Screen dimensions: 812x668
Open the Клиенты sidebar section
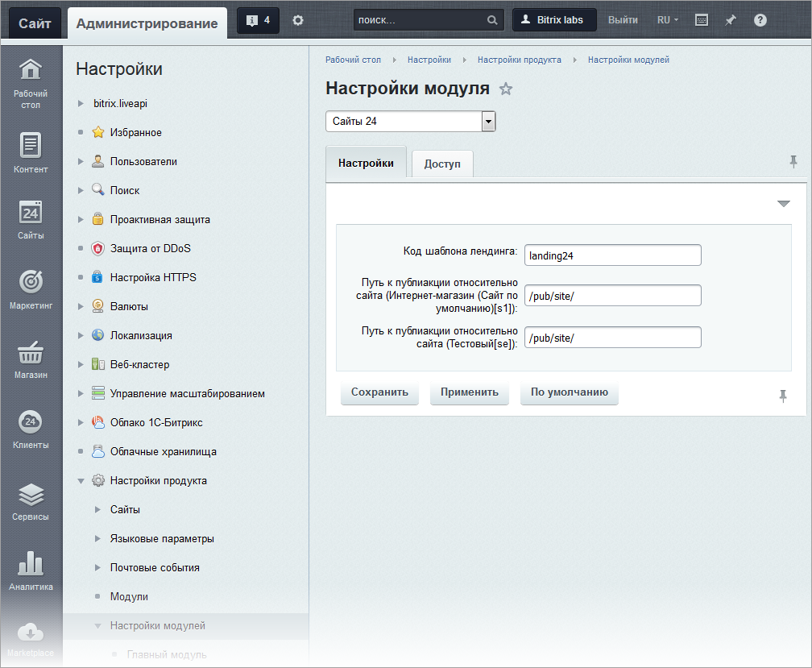pyautogui.click(x=31, y=429)
